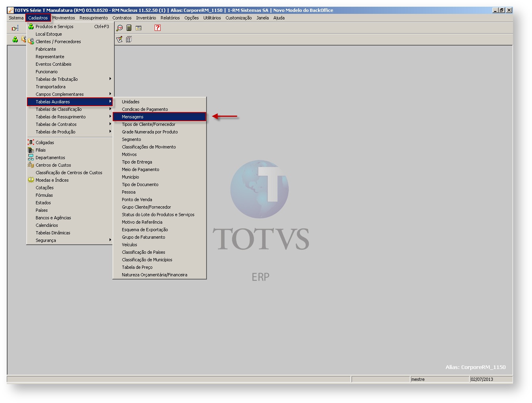Select Tipos de Cliente/Fornecedor
532x403 pixels.
pyautogui.click(x=159, y=124)
